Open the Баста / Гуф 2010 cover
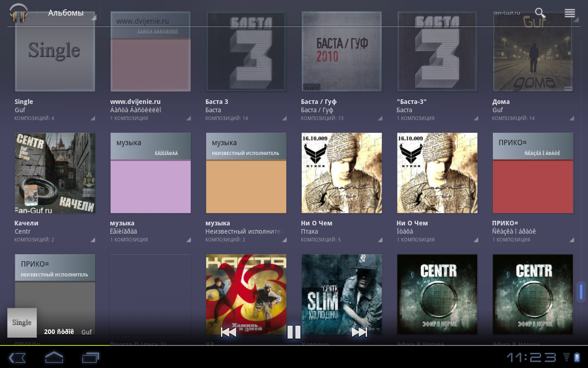The width and height of the screenshot is (588, 368). coord(341,52)
